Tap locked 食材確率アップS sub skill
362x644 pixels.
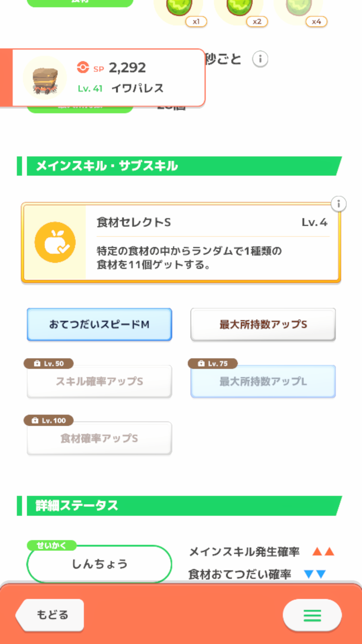pyautogui.click(x=100, y=438)
